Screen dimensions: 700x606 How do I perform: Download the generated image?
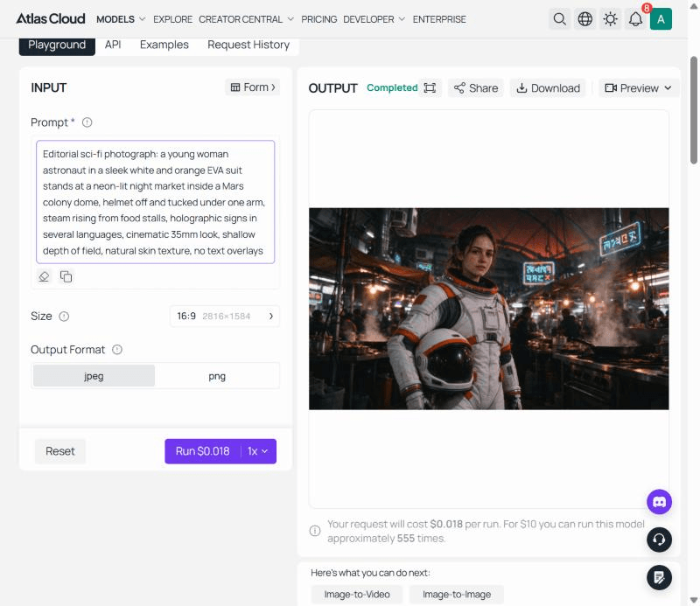click(x=549, y=88)
